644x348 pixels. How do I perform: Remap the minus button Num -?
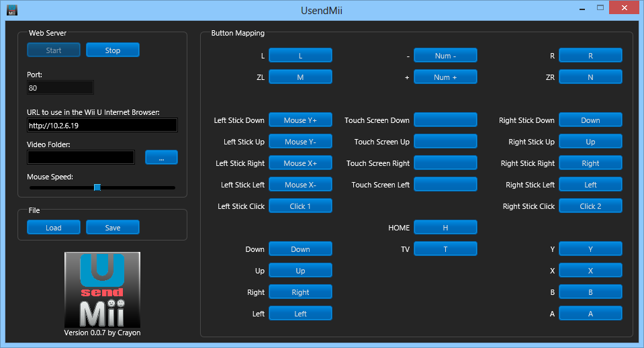pyautogui.click(x=445, y=56)
